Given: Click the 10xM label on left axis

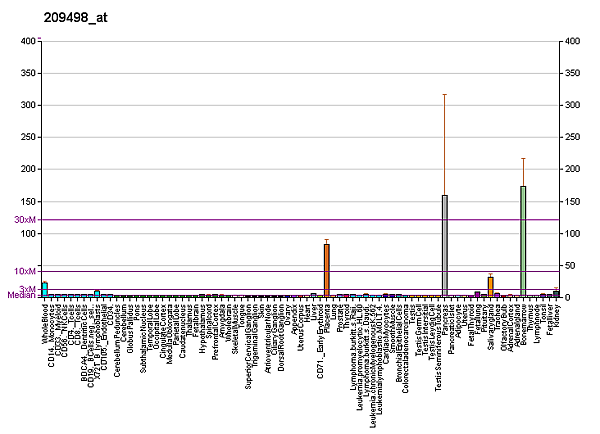Looking at the screenshot, I should tap(24, 271).
